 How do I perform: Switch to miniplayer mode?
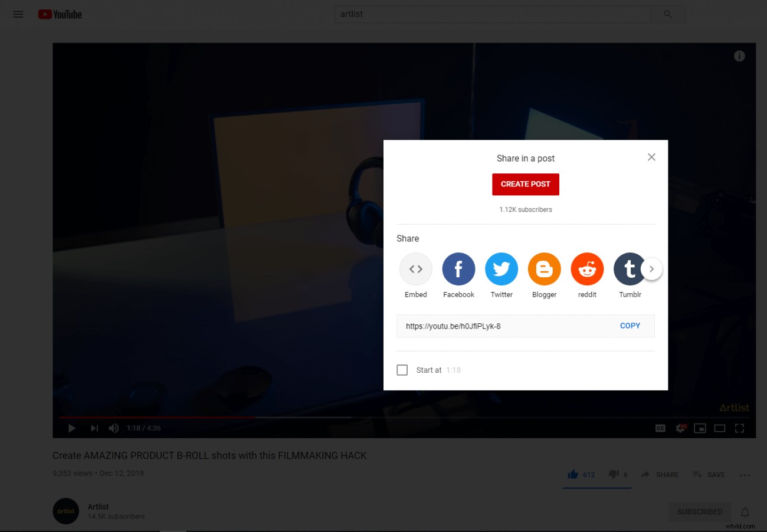pos(700,428)
